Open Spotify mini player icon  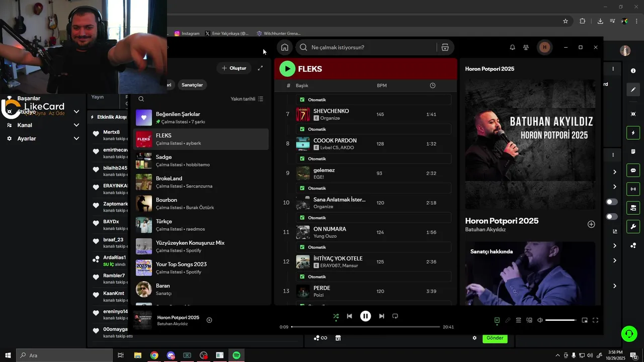pos(585,320)
